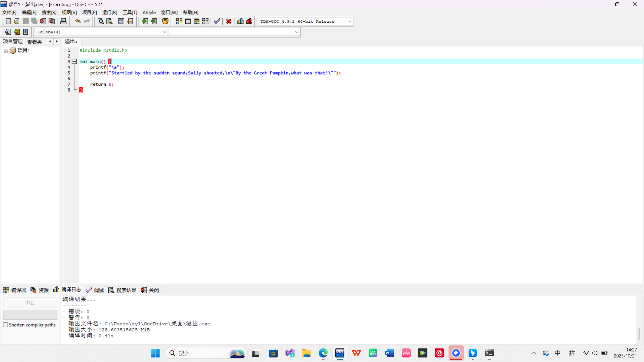Collapse the main function fold marker
This screenshot has width=644, height=362.
click(74, 62)
